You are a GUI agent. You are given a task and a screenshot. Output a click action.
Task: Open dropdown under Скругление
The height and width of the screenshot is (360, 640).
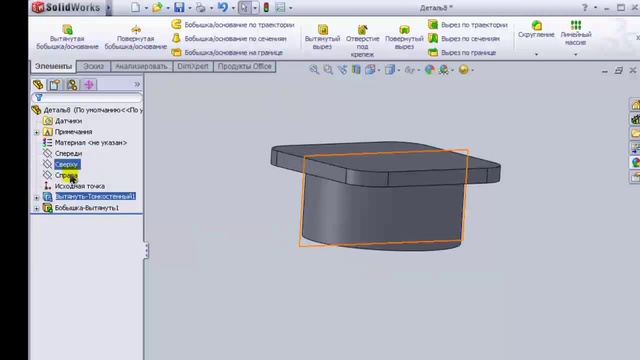[x=536, y=54]
